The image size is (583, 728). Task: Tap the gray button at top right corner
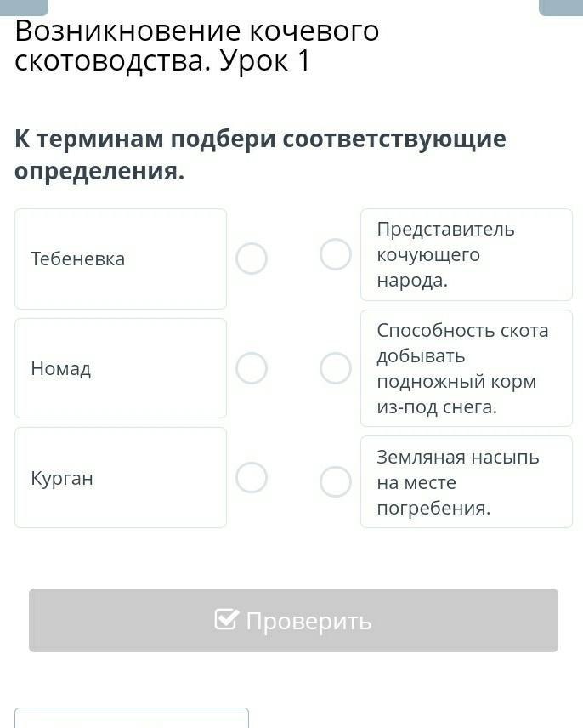(x=560, y=7)
